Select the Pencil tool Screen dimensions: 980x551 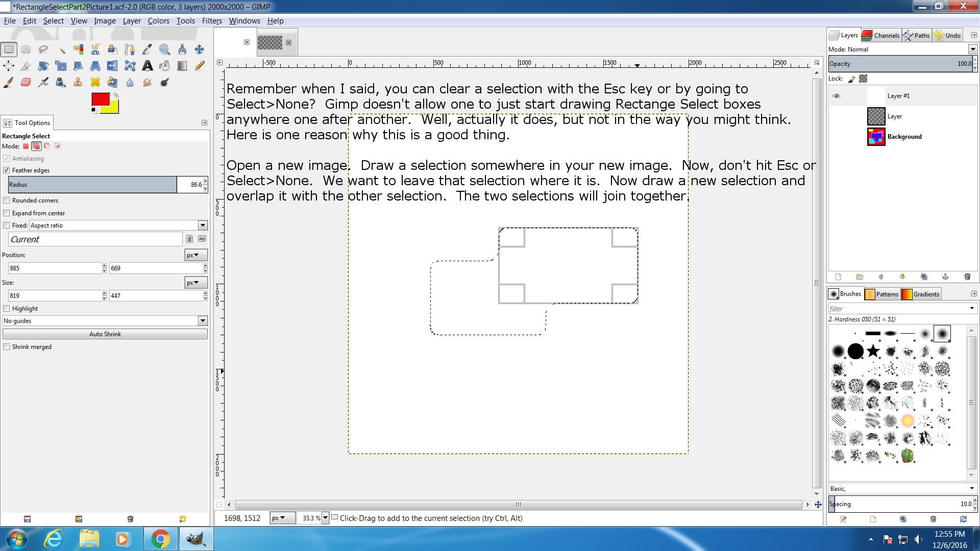coord(200,66)
